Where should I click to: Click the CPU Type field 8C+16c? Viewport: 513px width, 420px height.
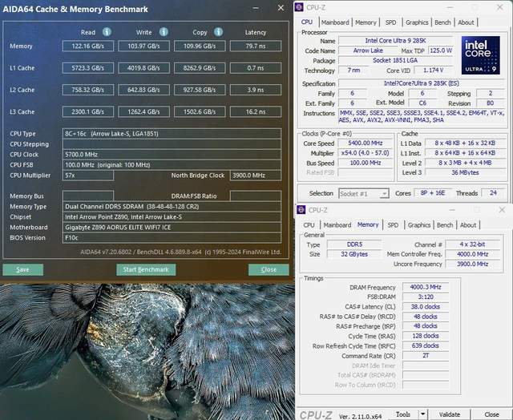pos(172,134)
